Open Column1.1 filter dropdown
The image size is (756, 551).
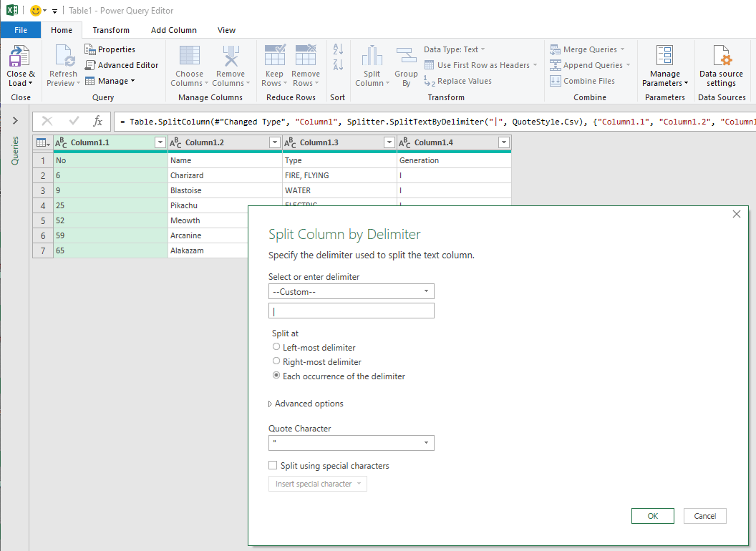click(x=160, y=142)
